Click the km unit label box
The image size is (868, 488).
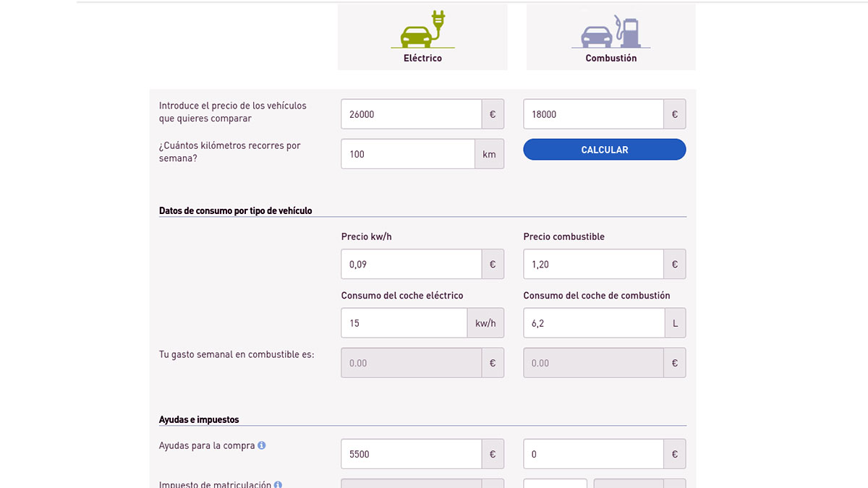coord(489,154)
